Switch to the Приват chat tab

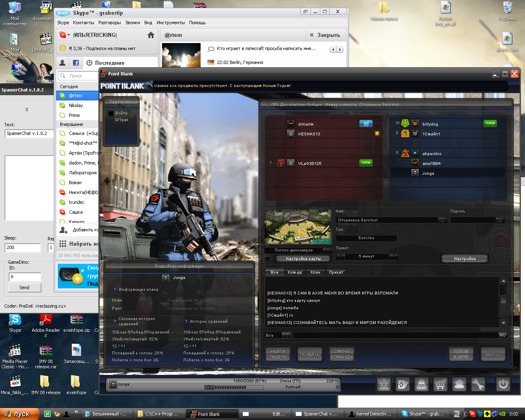(336, 272)
